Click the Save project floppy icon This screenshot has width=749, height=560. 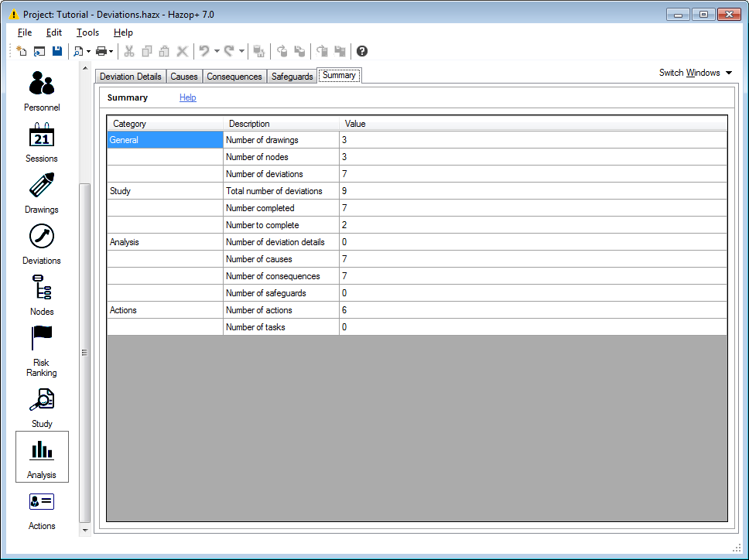click(x=57, y=51)
